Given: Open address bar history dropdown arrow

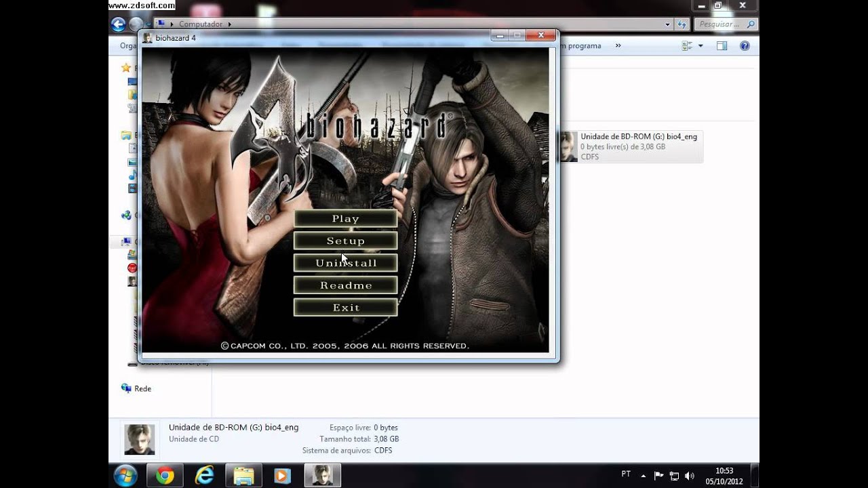Looking at the screenshot, I should [x=668, y=24].
